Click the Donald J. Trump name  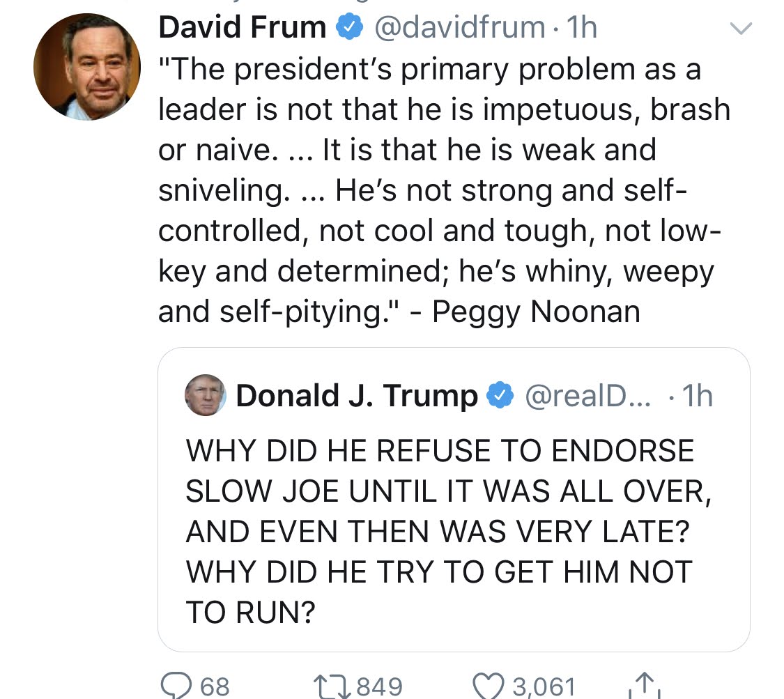pyautogui.click(x=357, y=395)
